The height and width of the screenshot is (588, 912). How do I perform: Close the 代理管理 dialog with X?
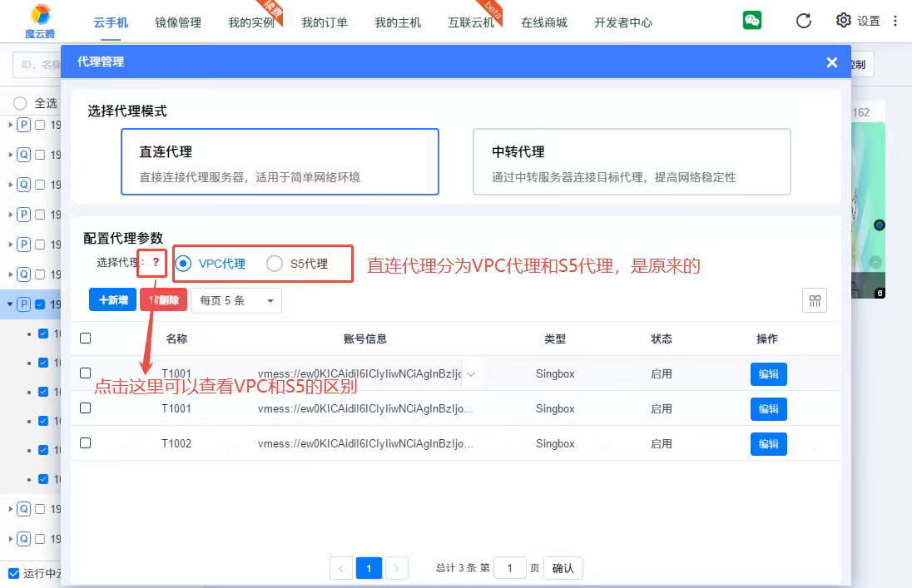coord(831,62)
